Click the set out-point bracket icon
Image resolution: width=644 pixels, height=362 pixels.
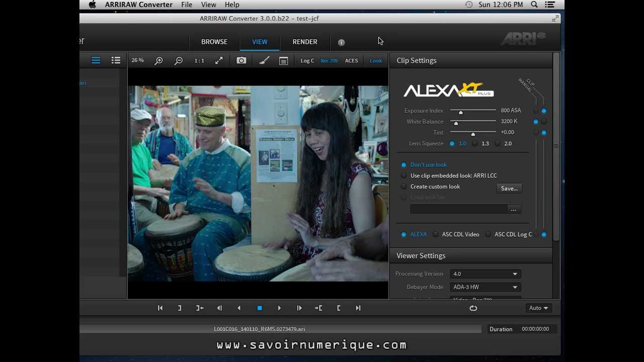(x=180, y=308)
